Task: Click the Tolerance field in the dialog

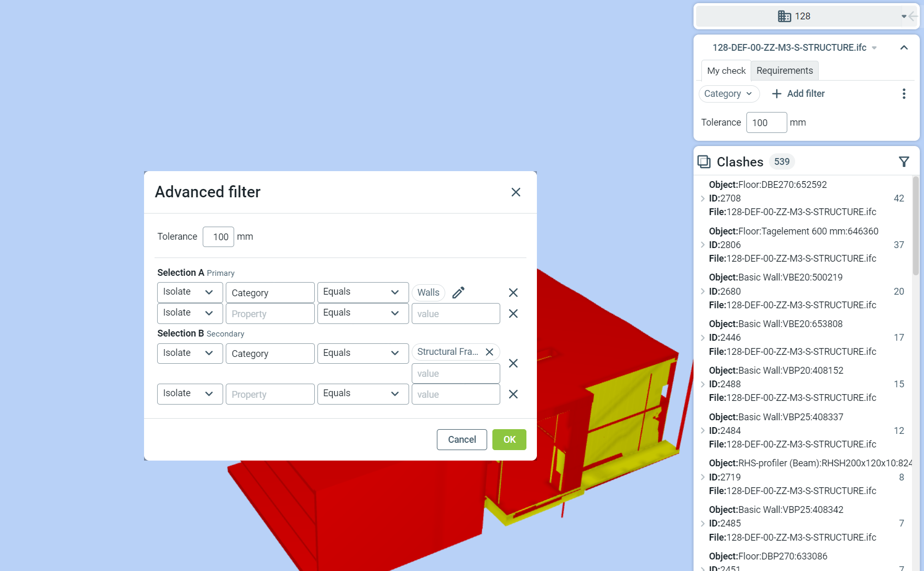Action: click(218, 237)
